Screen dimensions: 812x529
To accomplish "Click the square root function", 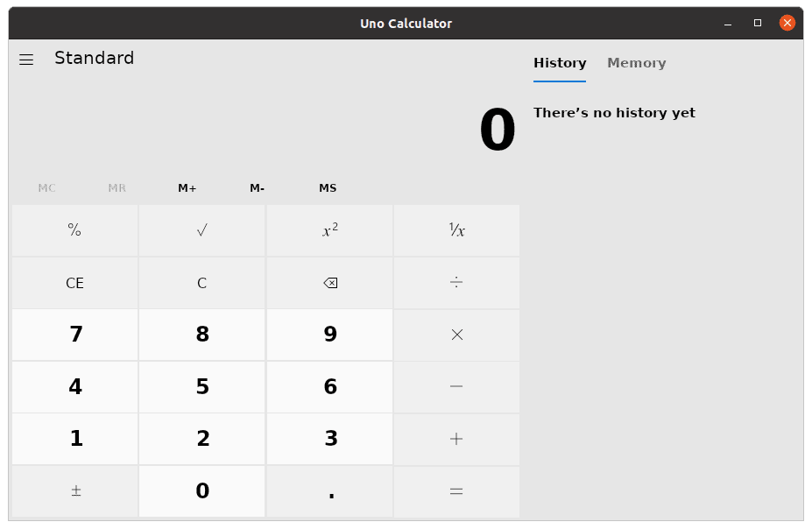I will [201, 229].
